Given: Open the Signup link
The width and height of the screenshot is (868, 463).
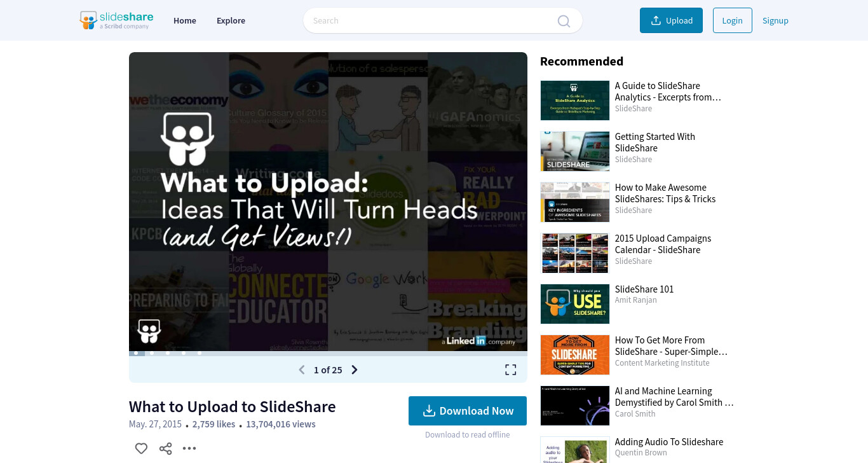Looking at the screenshot, I should point(775,20).
